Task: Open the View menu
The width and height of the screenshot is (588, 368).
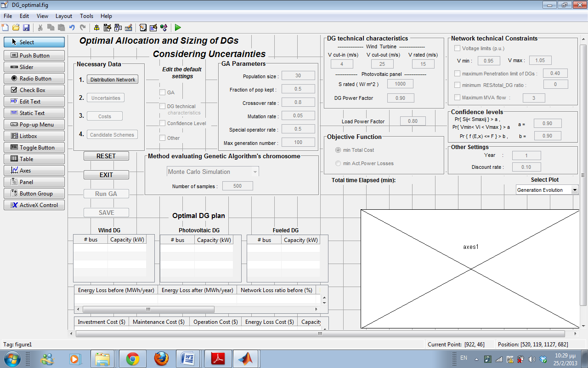Action: point(42,16)
